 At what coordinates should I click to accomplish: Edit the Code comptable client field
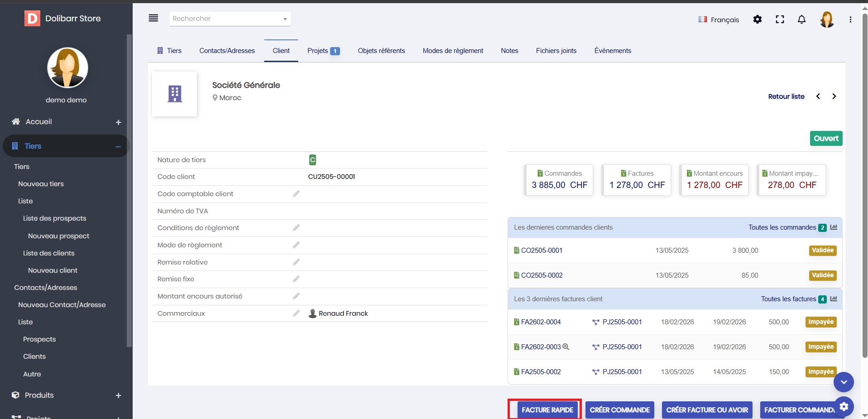296,194
